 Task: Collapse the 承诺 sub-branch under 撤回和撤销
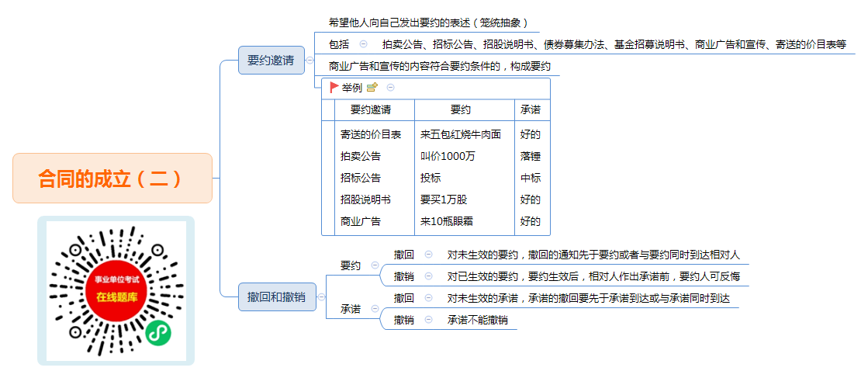[x=375, y=309]
